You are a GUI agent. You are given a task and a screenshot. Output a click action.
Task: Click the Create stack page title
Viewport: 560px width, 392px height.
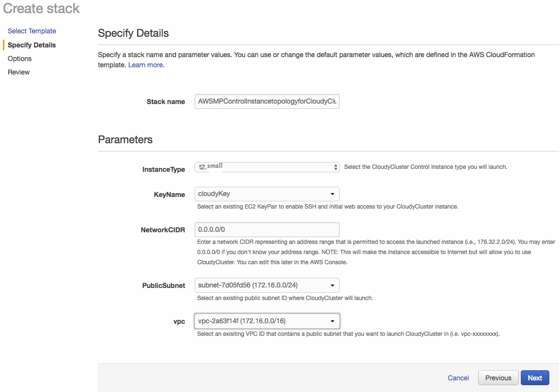[x=41, y=8]
